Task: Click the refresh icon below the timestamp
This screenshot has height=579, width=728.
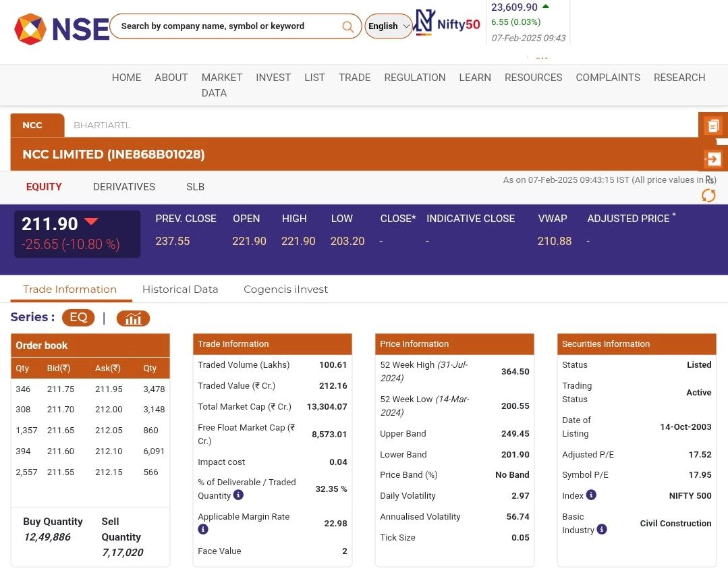Action: [708, 195]
